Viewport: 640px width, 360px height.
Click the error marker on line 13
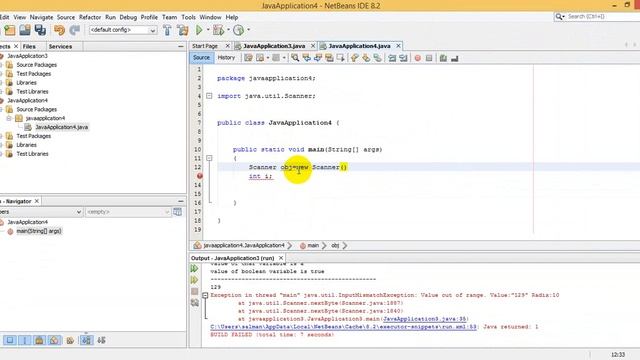click(x=200, y=176)
